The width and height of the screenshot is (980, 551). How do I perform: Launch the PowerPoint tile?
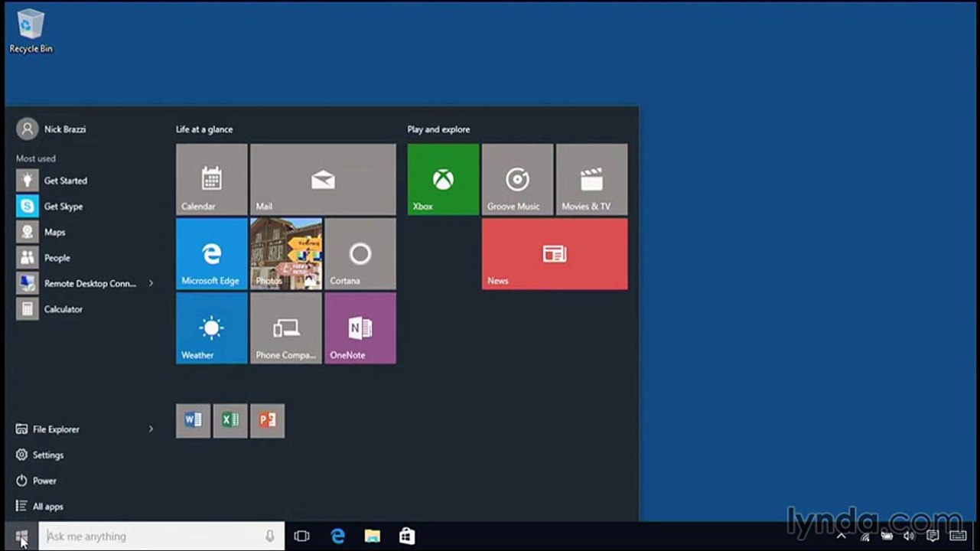tap(268, 421)
